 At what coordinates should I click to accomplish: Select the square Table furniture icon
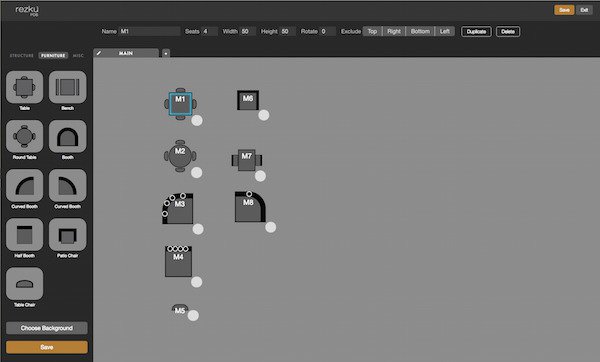[x=24, y=87]
